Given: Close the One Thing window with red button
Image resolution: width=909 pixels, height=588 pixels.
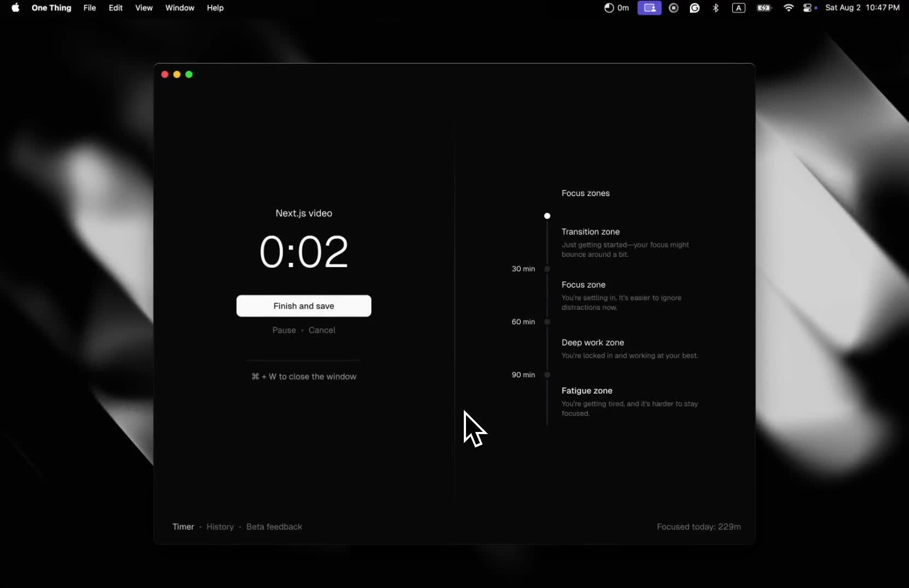Looking at the screenshot, I should [x=165, y=74].
